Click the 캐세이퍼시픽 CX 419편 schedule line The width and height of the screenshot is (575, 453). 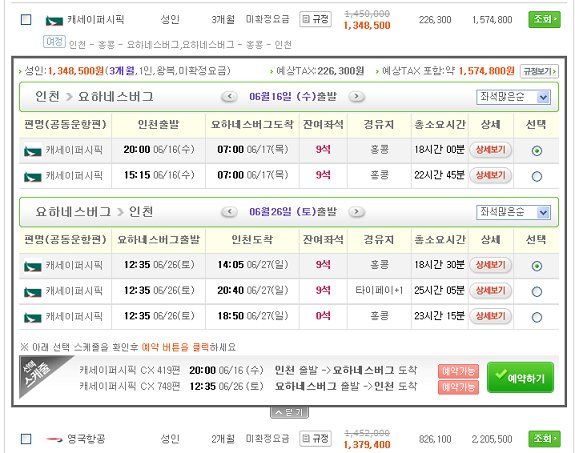(248, 370)
